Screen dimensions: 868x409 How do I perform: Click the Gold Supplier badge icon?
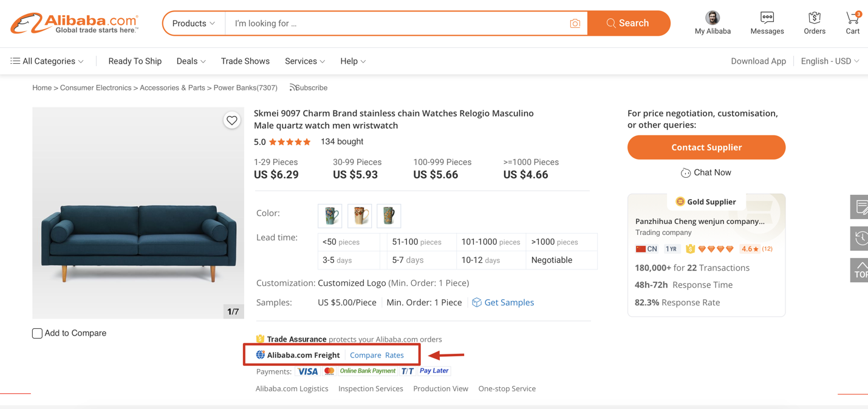[x=680, y=201]
